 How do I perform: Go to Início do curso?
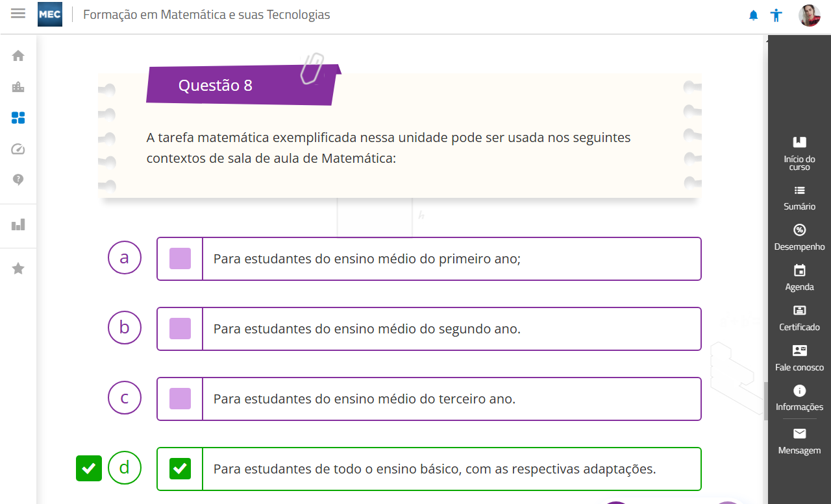pos(799,152)
